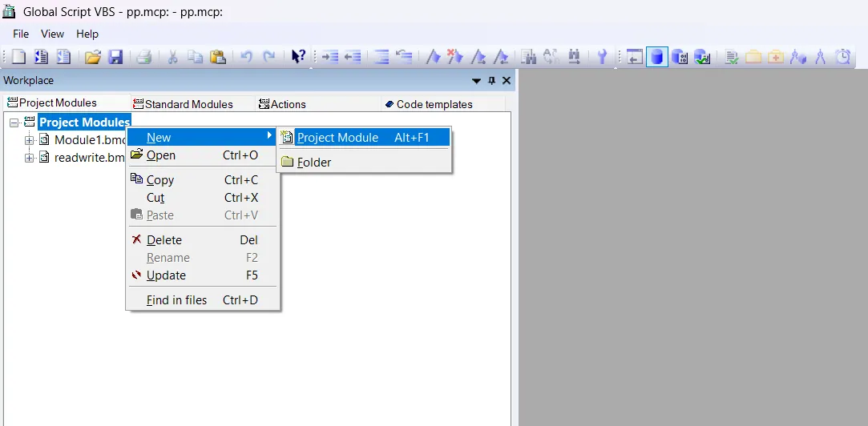Click the plain compass dividers icon
868x426 pixels.
(x=821, y=56)
